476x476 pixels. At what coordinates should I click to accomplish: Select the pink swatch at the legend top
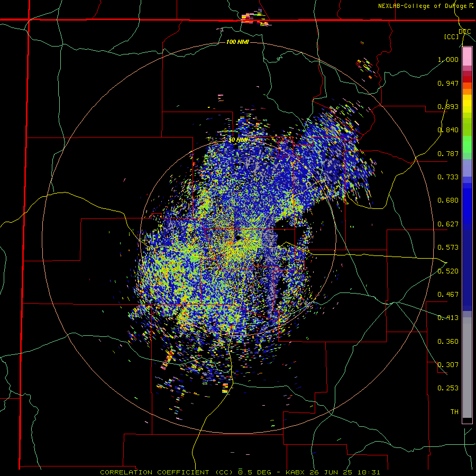tap(467, 57)
